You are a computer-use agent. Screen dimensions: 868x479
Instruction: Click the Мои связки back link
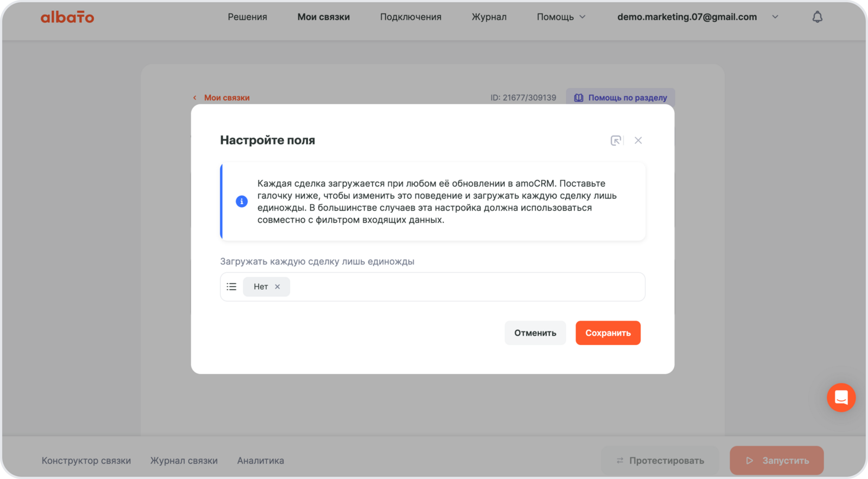tap(226, 98)
